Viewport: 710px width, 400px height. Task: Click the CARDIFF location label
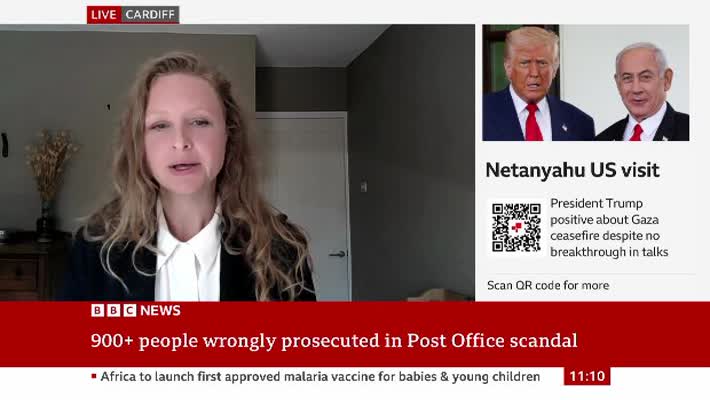point(150,14)
